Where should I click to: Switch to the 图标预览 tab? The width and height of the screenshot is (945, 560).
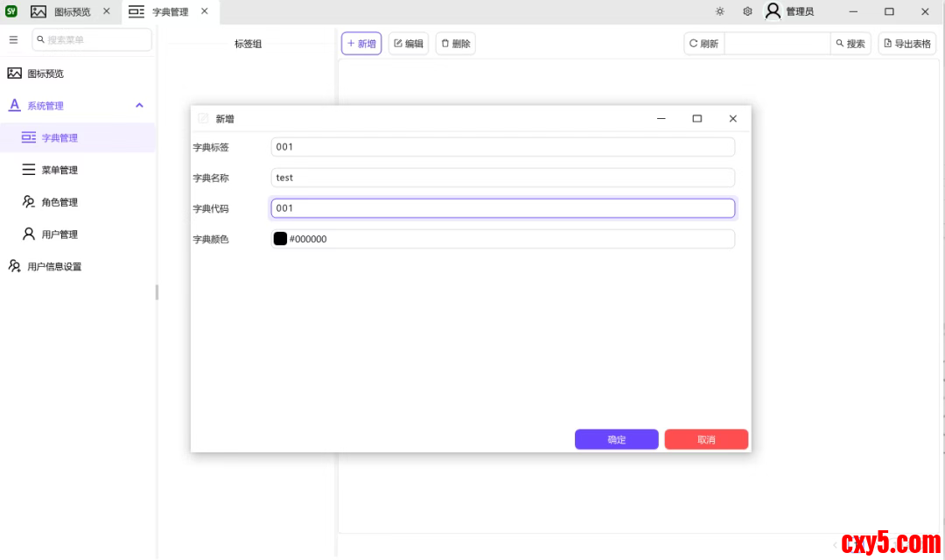tap(72, 12)
